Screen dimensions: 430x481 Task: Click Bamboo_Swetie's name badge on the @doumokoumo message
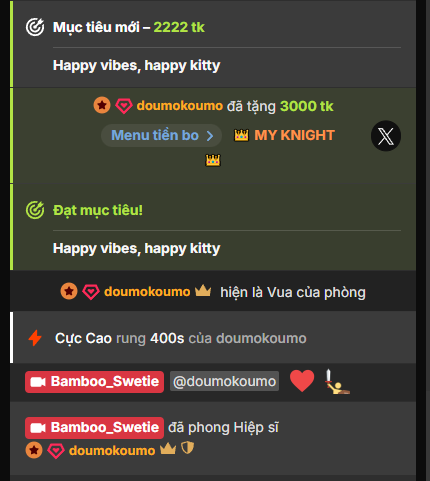pyautogui.click(x=94, y=382)
